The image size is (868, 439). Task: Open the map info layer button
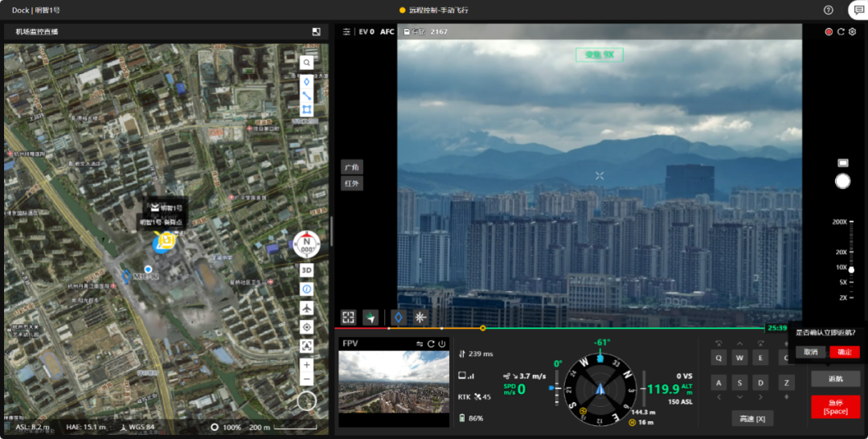pos(307,289)
